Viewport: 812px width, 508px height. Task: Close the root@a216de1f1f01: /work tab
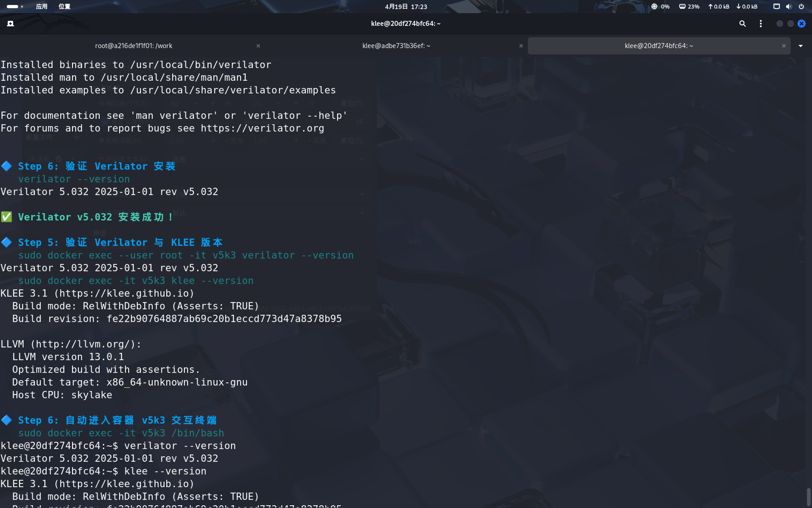coord(258,46)
